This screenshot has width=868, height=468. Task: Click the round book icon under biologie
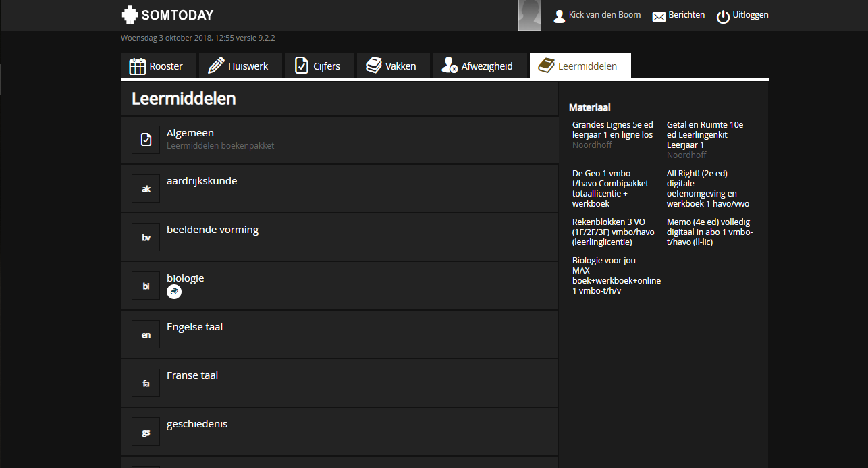(x=174, y=292)
